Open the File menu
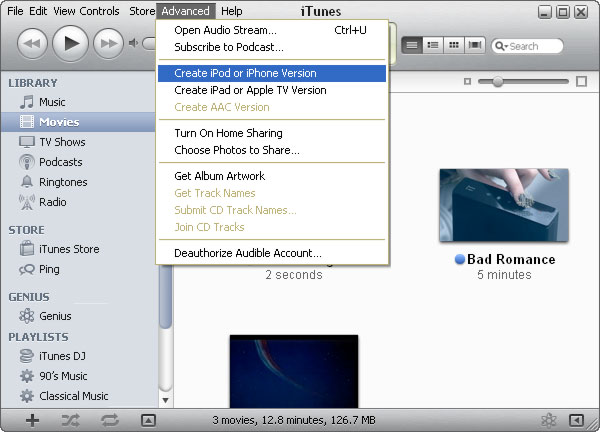This screenshot has height=432, width=600. (x=15, y=11)
